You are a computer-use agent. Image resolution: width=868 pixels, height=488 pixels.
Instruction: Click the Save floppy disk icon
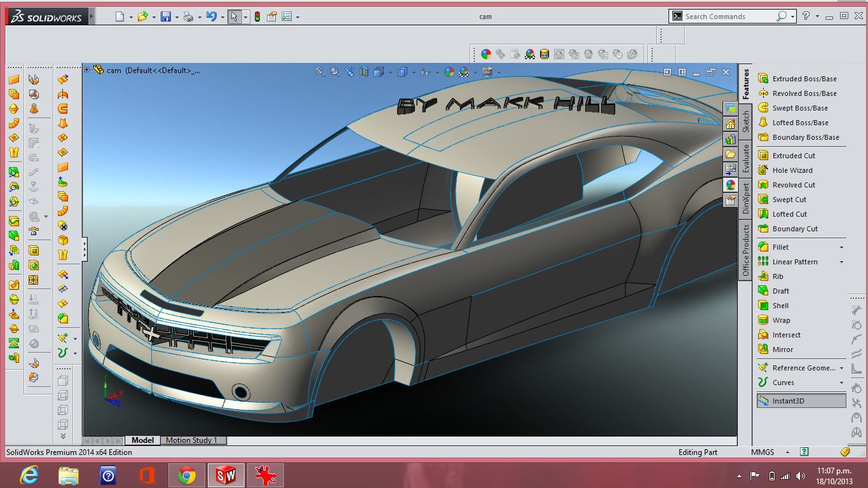(166, 17)
